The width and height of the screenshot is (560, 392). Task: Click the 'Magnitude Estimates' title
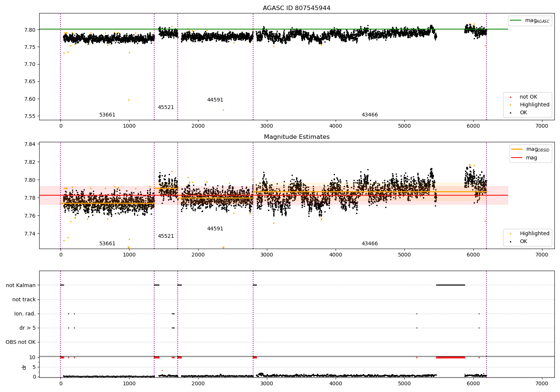tap(296, 137)
